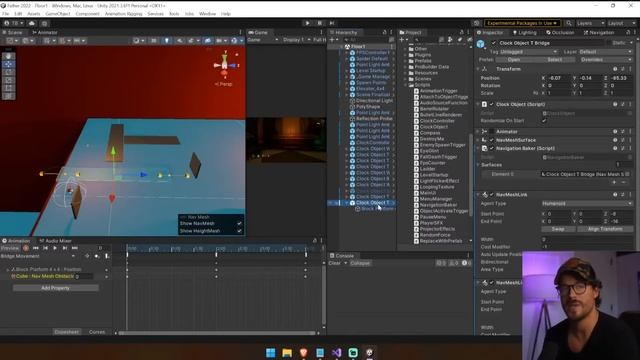This screenshot has height=360, width=640.
Task: Open Gizmos dropdown in Scene toolbar
Action: pos(236,40)
